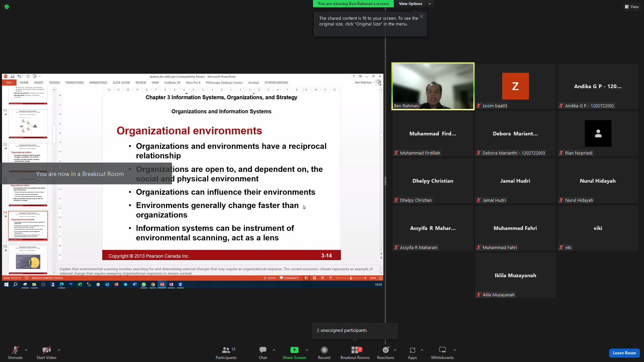This screenshot has width=644, height=362.
Task: Open the Chat panel
Action: tap(263, 353)
